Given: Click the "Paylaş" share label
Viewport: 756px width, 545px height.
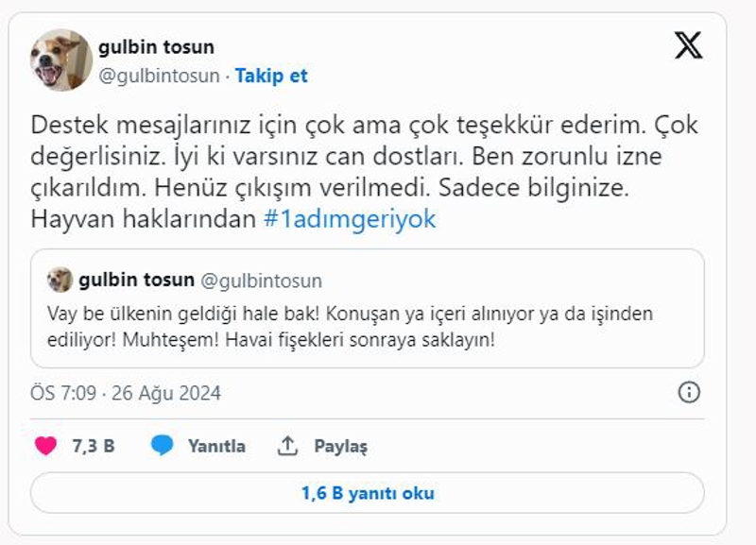Looking at the screenshot, I should click(340, 447).
